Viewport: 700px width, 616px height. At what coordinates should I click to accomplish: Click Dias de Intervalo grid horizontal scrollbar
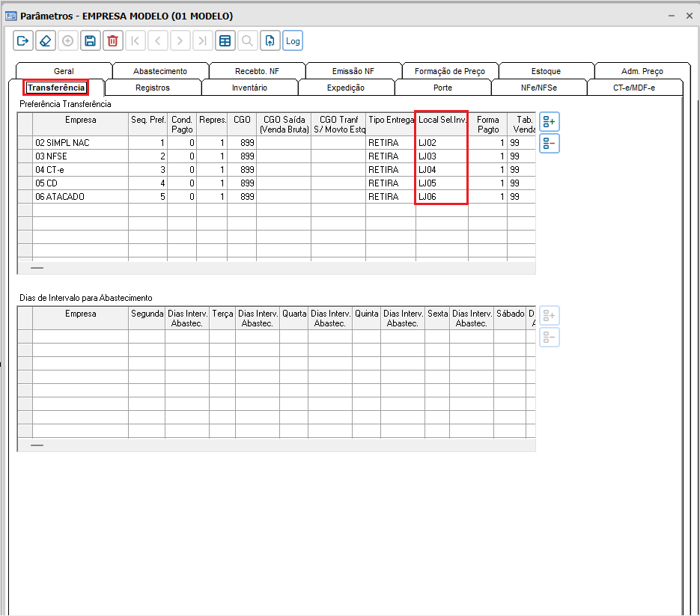pos(276,445)
